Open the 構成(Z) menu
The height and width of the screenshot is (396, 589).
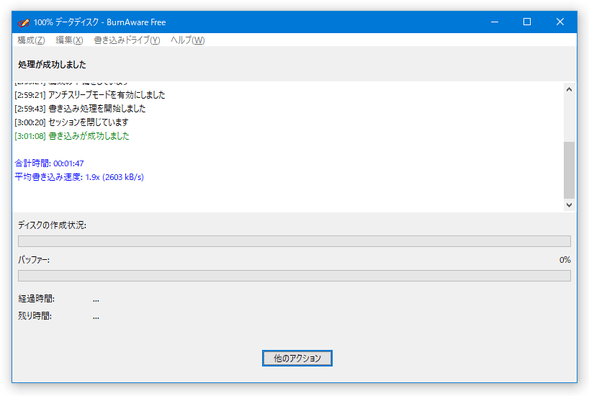click(x=31, y=40)
